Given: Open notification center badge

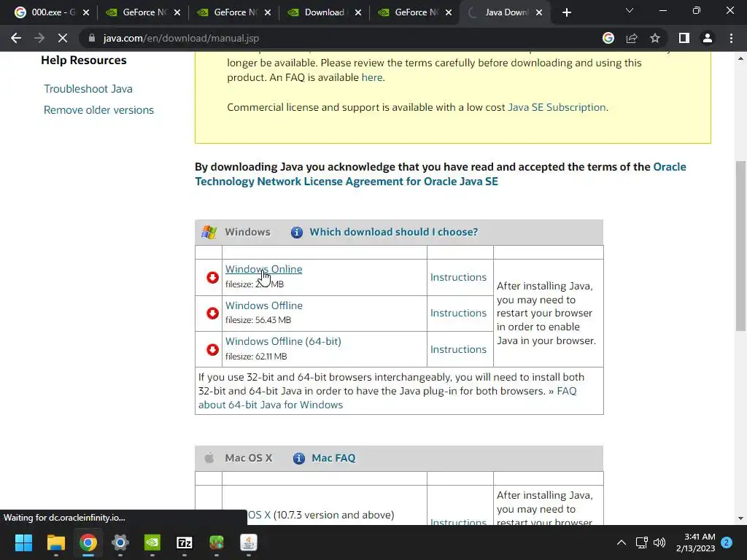Looking at the screenshot, I should [727, 542].
